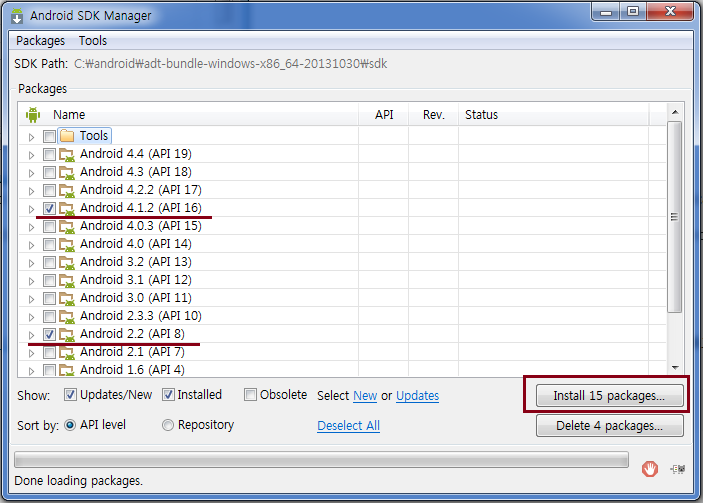Select sort by Repository

coord(168,425)
